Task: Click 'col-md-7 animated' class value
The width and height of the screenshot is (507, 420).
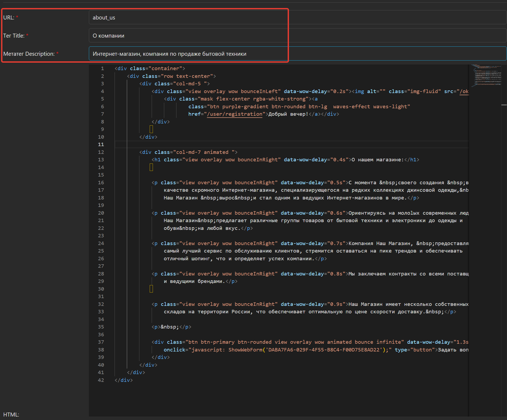Action: pyautogui.click(x=202, y=152)
